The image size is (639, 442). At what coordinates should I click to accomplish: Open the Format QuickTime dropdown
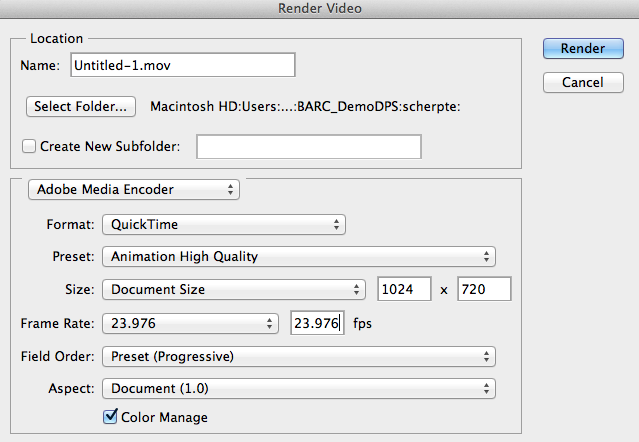point(224,225)
